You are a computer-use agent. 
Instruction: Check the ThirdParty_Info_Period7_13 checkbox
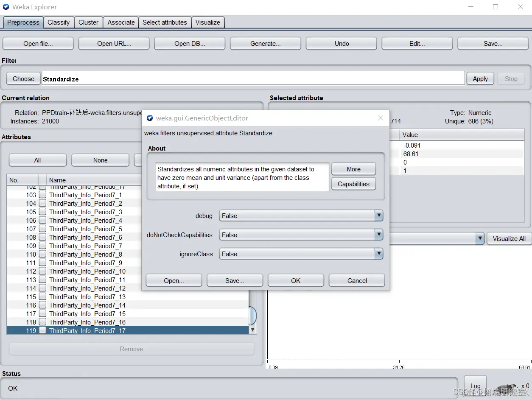pos(42,297)
